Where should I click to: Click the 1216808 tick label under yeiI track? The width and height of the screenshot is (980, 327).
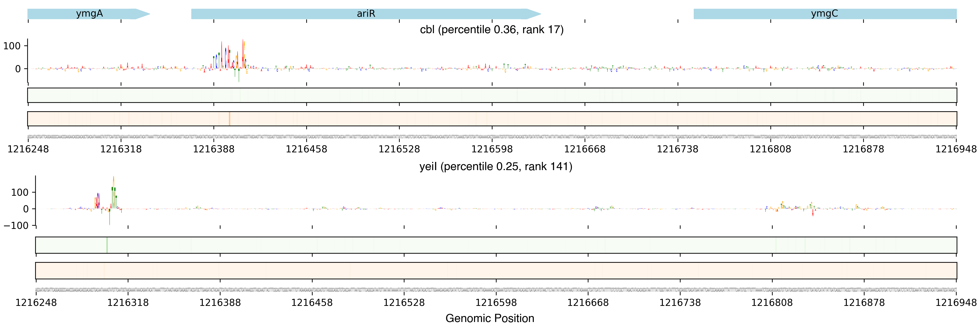point(772,303)
